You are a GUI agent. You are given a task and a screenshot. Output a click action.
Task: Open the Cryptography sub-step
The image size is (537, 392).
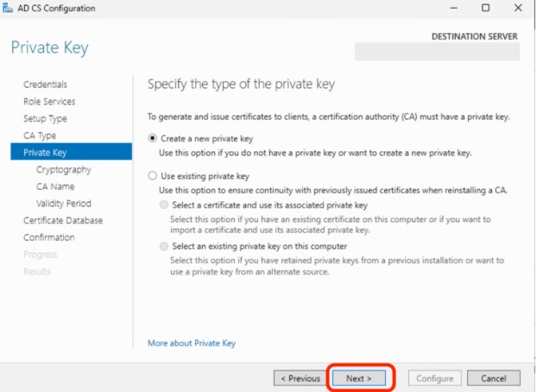tap(63, 170)
